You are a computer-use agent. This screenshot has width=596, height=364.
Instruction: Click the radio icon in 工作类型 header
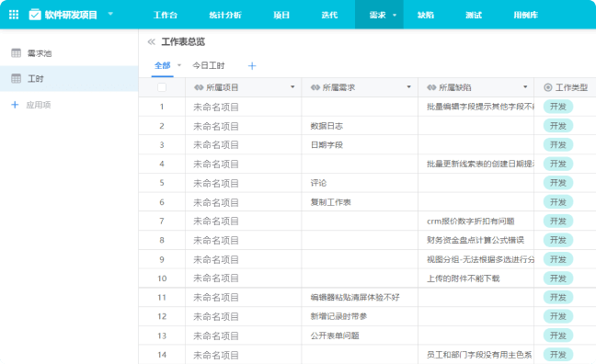tap(548, 87)
